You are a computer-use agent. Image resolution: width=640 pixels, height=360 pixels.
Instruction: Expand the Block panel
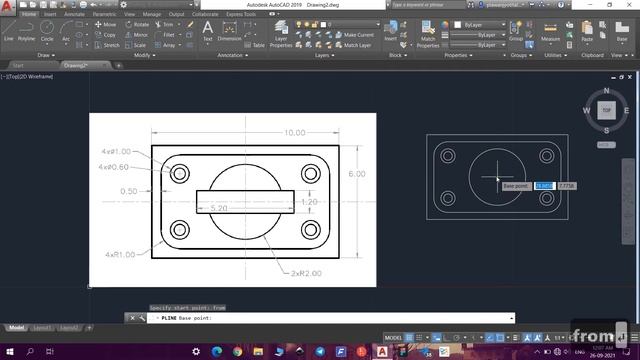[398, 55]
